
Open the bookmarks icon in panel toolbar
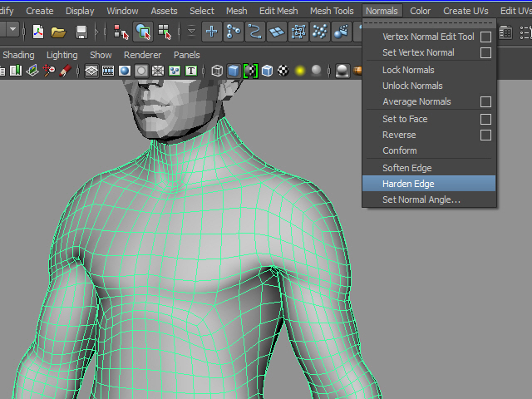click(x=16, y=71)
